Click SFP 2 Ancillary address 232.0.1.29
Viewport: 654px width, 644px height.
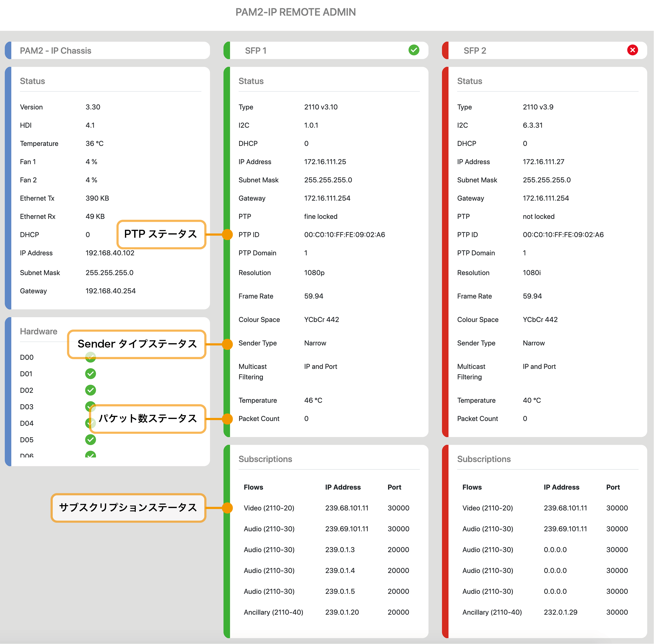(560, 612)
